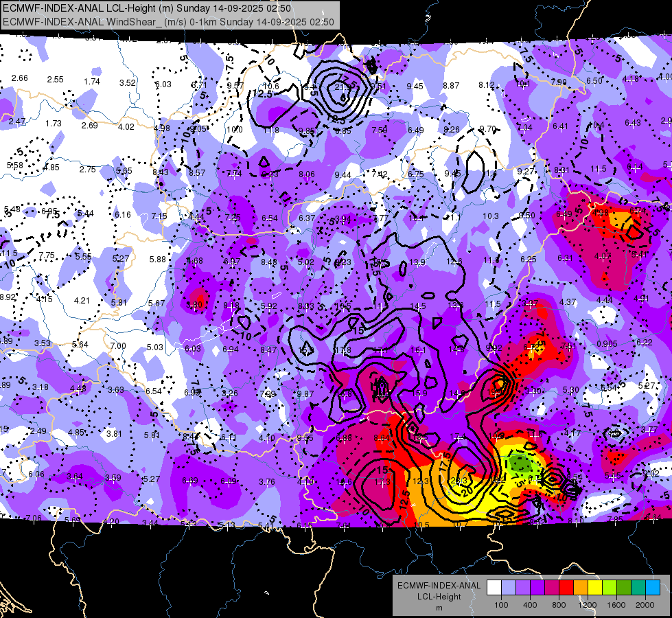Click the WindShear 0-1km title line
Viewport: 672px width, 618px height.
tap(168, 22)
